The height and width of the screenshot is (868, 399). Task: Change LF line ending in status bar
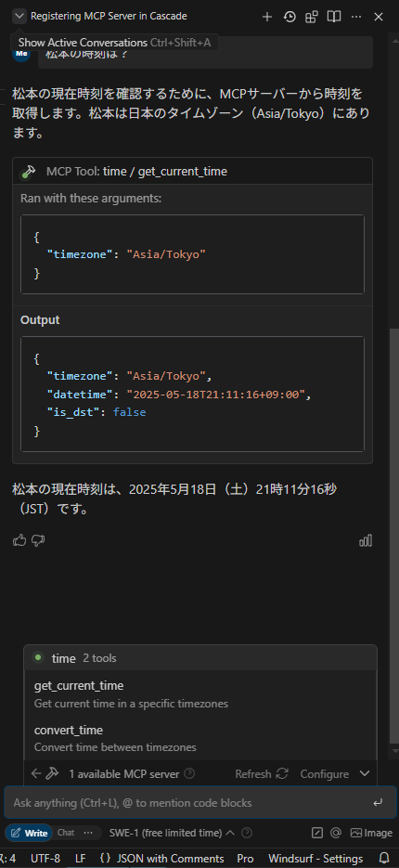click(x=80, y=859)
